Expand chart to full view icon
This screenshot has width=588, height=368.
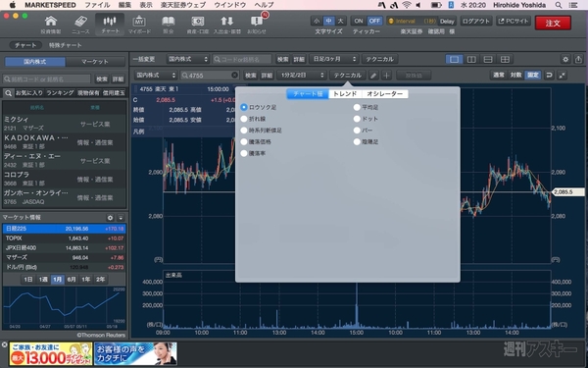coord(563,76)
